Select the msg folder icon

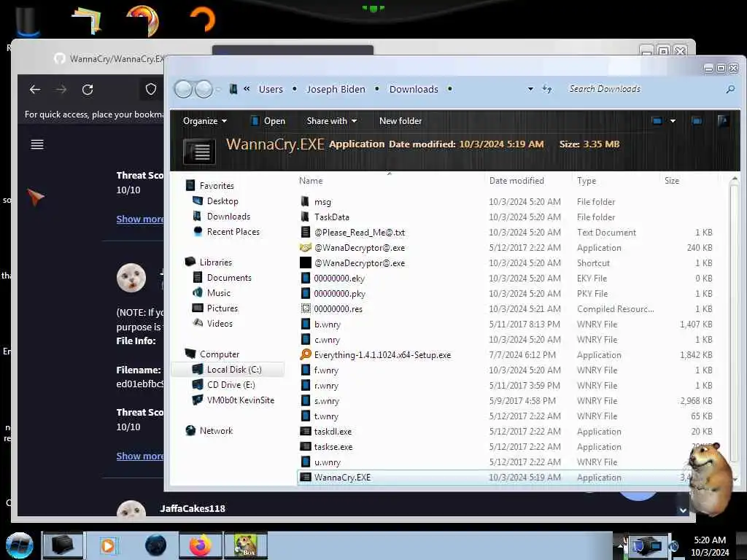point(306,201)
